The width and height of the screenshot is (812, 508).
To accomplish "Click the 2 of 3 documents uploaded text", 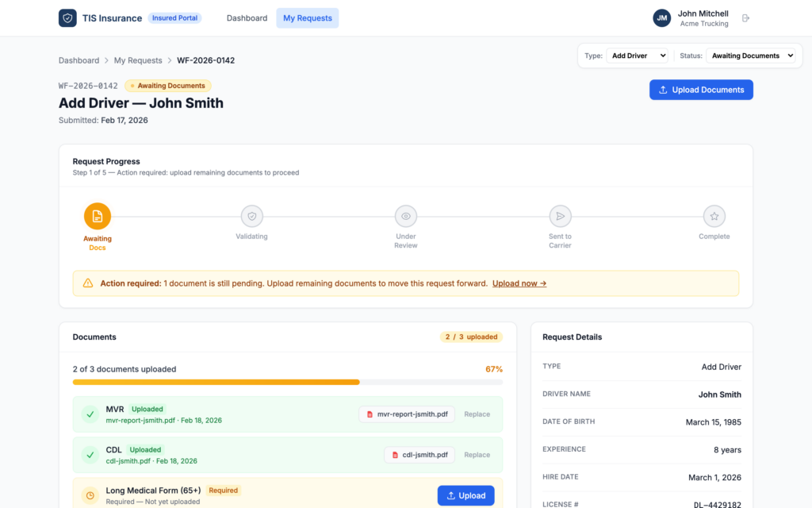I will pos(124,369).
